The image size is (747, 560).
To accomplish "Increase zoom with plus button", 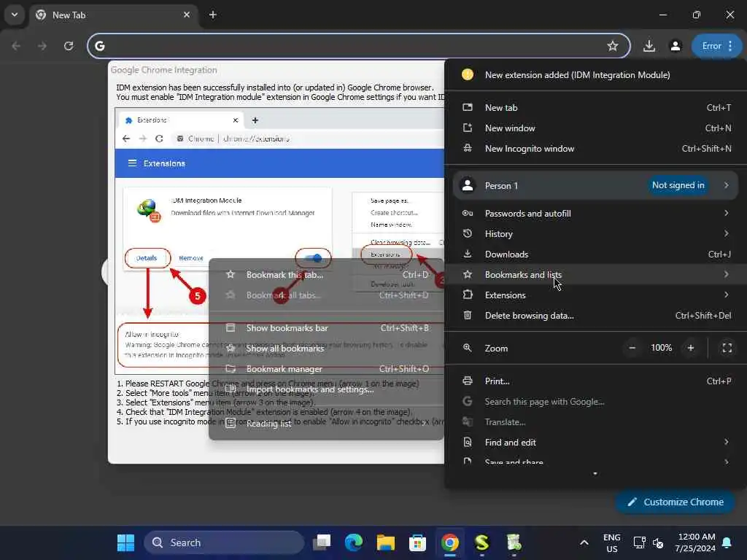I will pyautogui.click(x=690, y=348).
